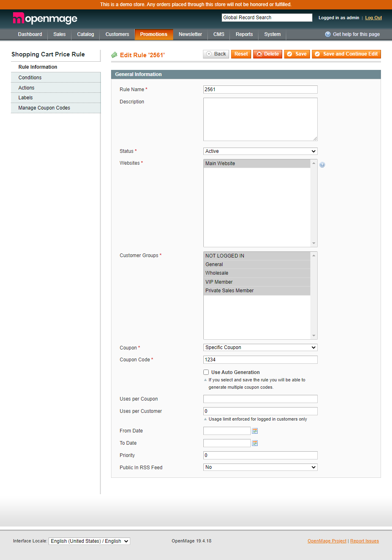Open the Manage Coupon Codes section
The width and height of the screenshot is (392, 560).
(x=44, y=108)
